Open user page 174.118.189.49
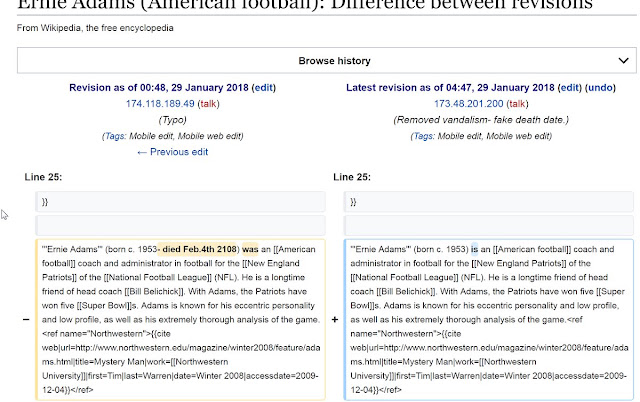Image resolution: width=640 pixels, height=402 pixels. (160, 104)
